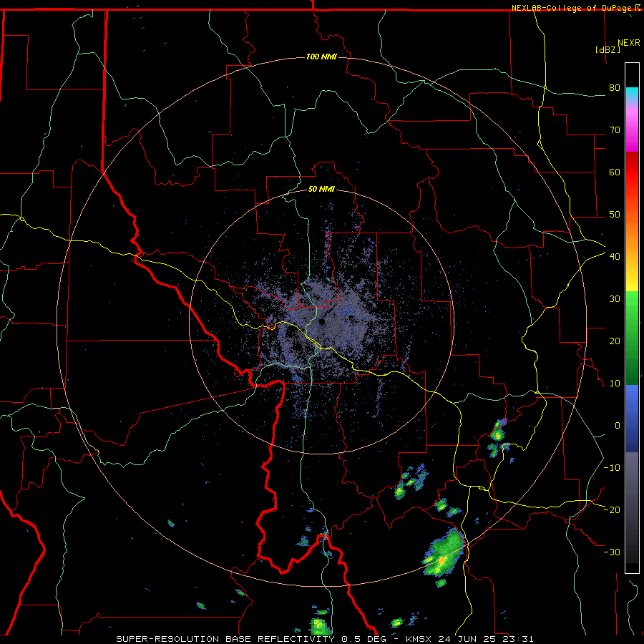644x644 pixels.
Task: Click the 60 dBZ scale label
Action: coord(615,172)
